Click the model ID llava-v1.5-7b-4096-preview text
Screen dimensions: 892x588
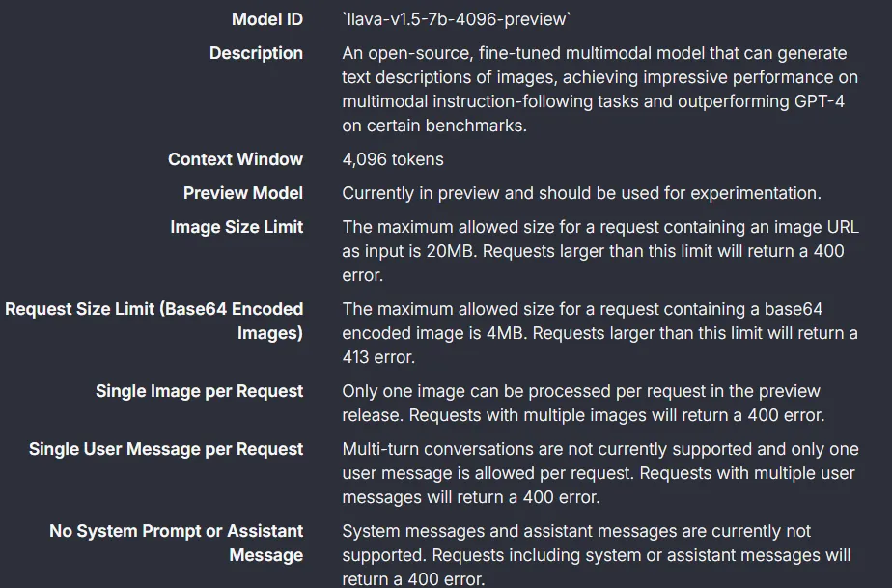(457, 19)
